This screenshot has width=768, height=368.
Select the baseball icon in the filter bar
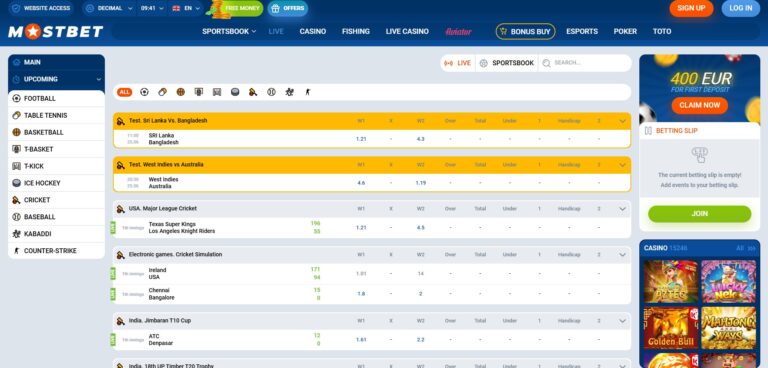click(x=271, y=92)
